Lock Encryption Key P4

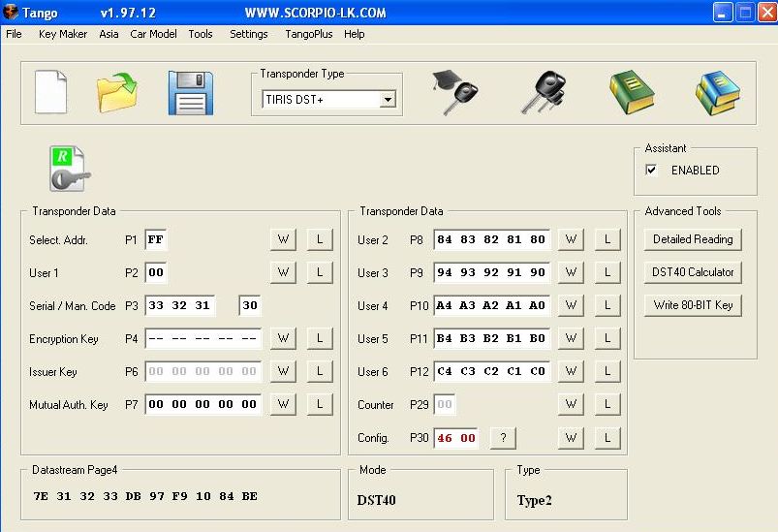pos(320,338)
